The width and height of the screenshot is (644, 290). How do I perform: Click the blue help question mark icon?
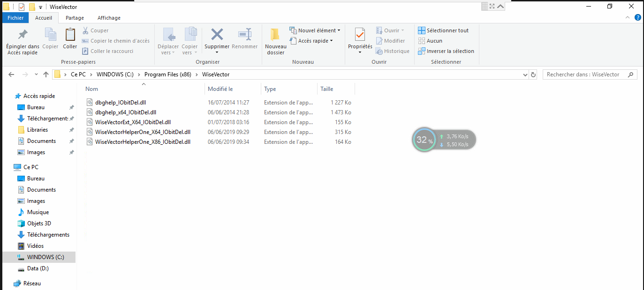click(x=638, y=18)
